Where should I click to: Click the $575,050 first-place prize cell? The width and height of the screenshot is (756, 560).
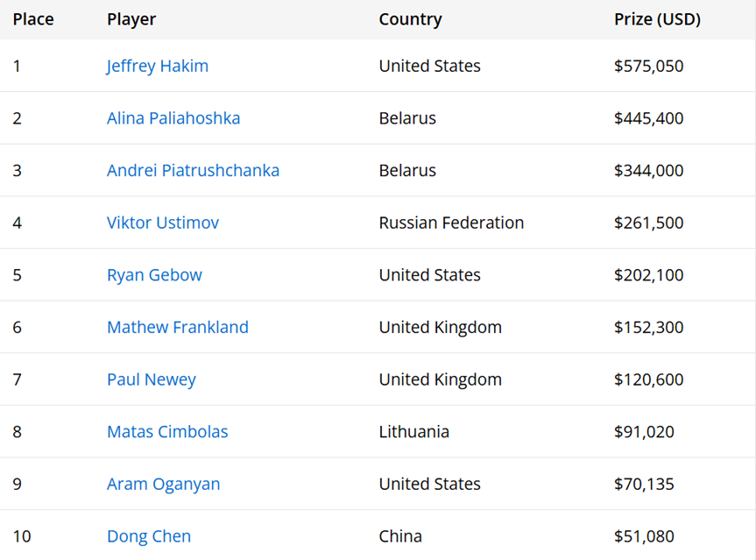tap(648, 66)
